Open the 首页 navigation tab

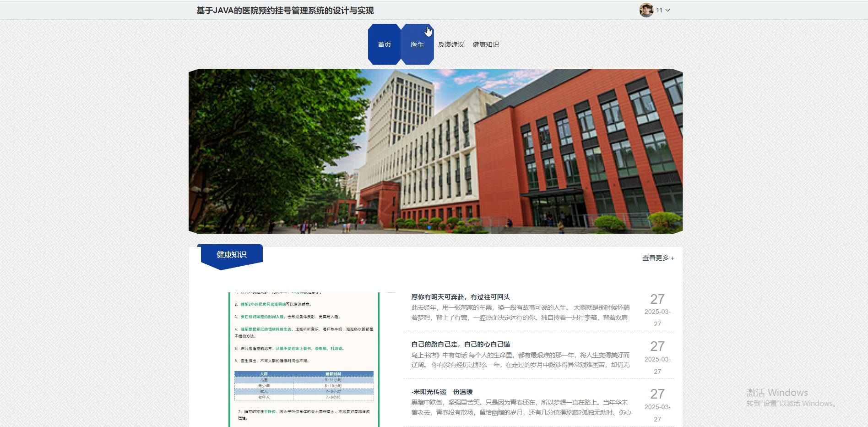[385, 44]
